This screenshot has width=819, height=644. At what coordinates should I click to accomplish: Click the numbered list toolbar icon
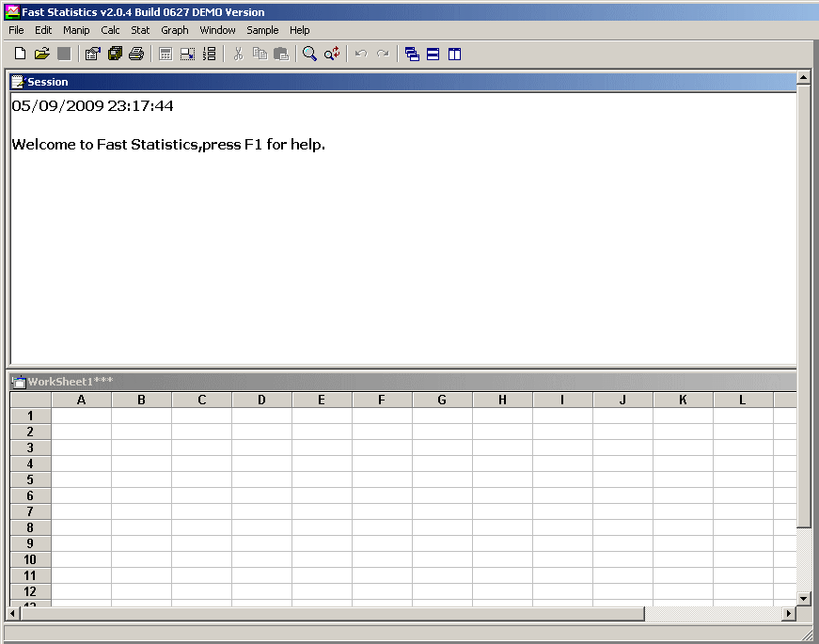coord(209,54)
